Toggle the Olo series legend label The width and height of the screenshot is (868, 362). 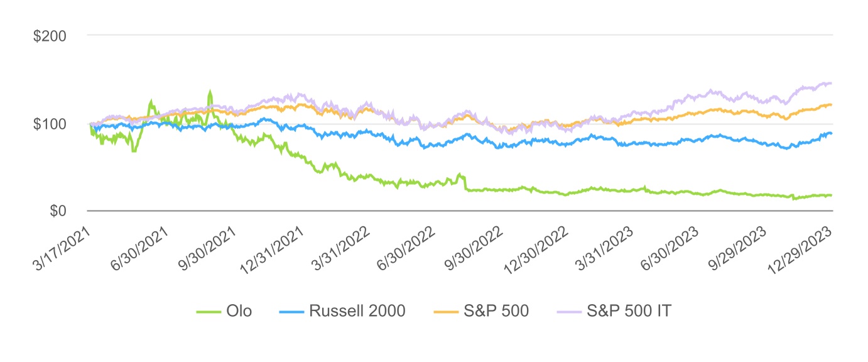point(239,311)
